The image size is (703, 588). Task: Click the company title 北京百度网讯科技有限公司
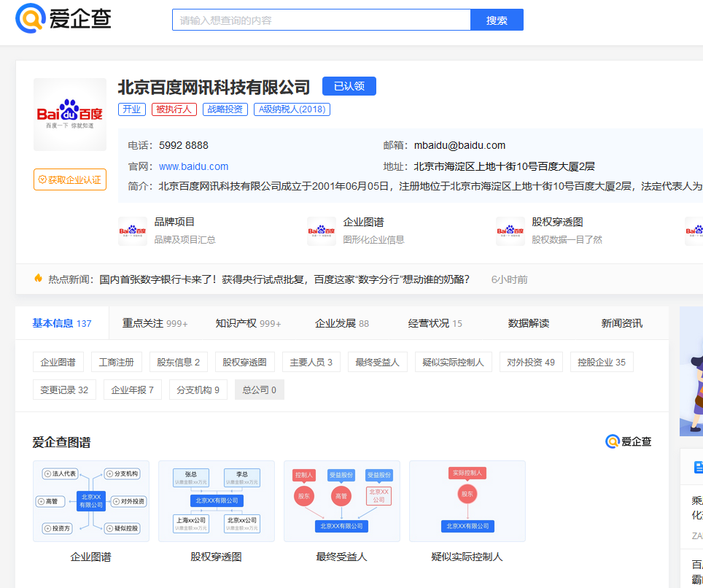point(214,87)
